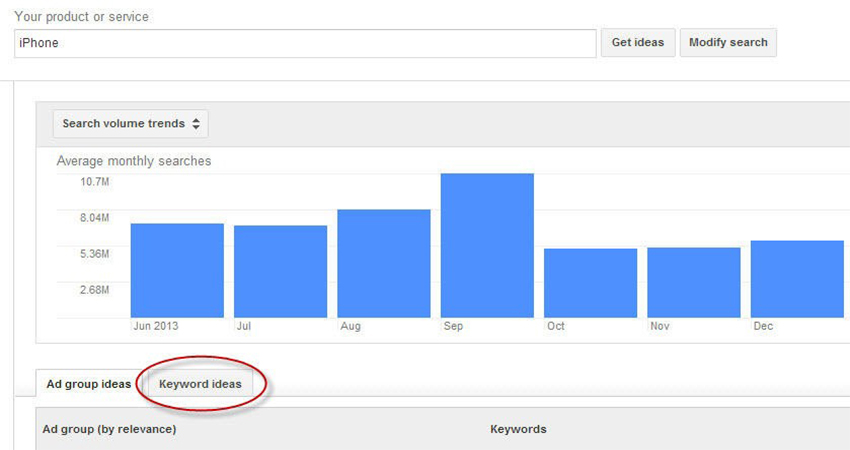Viewport: 850px width, 450px height.
Task: Click the product or service input field
Action: (x=305, y=43)
